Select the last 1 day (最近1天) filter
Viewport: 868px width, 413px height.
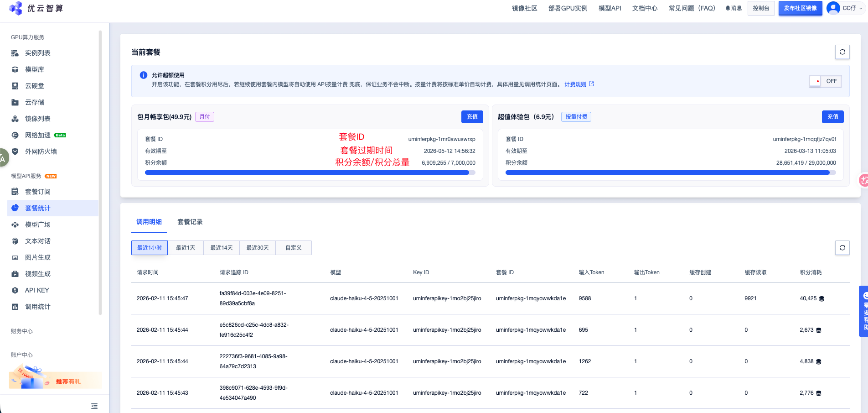[186, 248]
